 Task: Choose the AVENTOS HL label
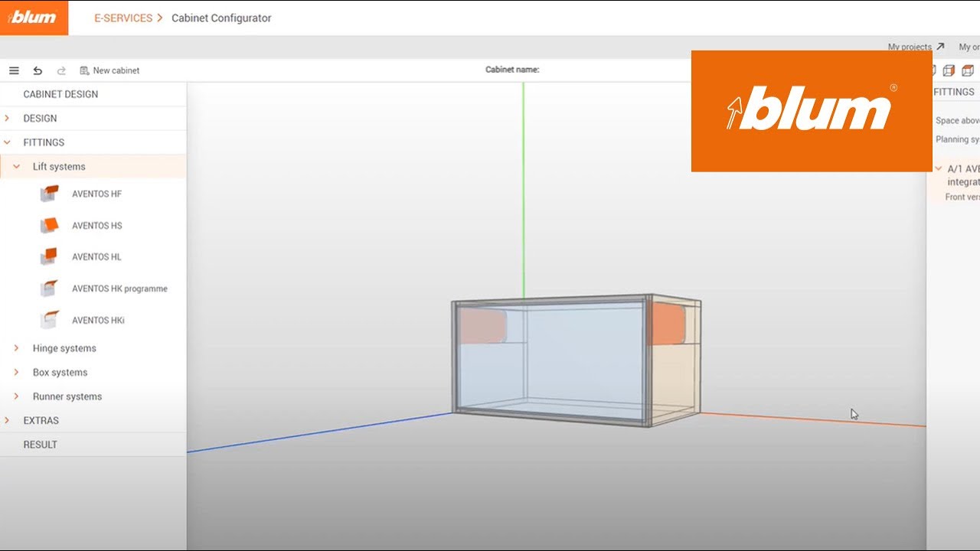(96, 257)
